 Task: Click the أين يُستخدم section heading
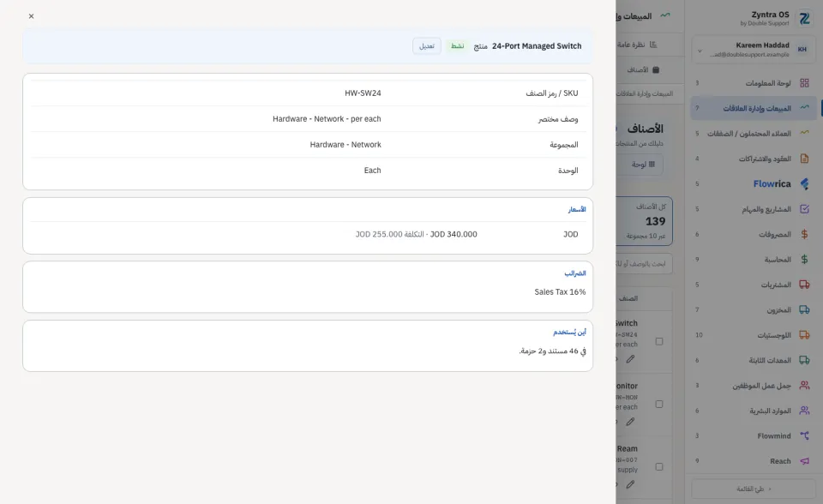(x=569, y=333)
